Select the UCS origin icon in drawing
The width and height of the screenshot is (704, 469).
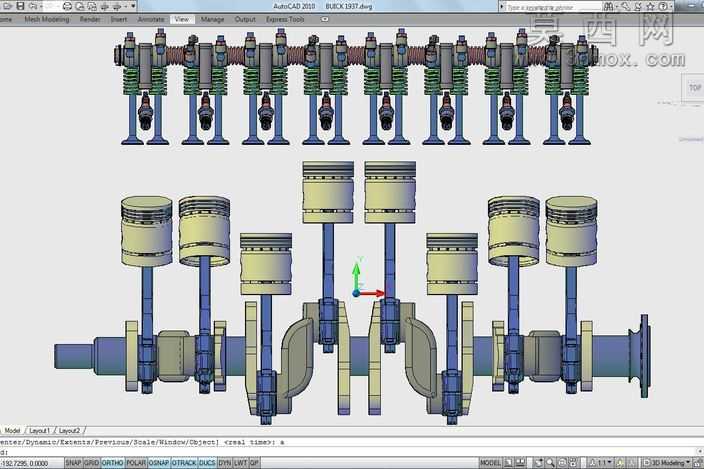click(x=356, y=293)
